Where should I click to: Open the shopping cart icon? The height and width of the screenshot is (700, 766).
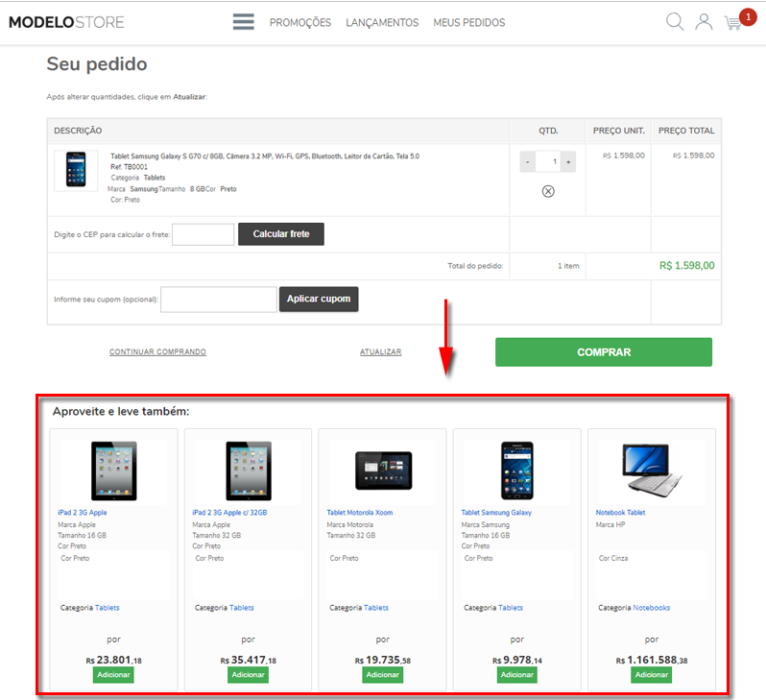coord(733,22)
